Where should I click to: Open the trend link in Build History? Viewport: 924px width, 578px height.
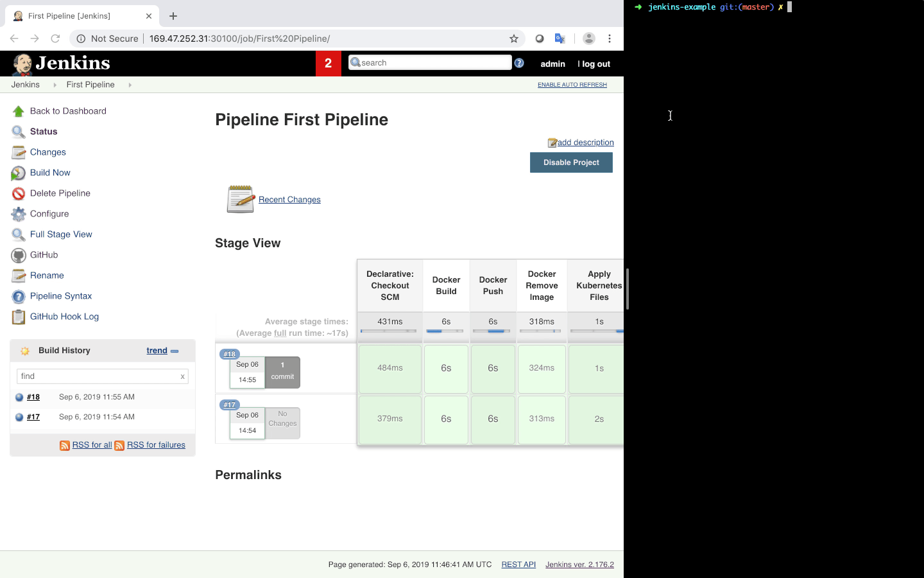point(157,351)
